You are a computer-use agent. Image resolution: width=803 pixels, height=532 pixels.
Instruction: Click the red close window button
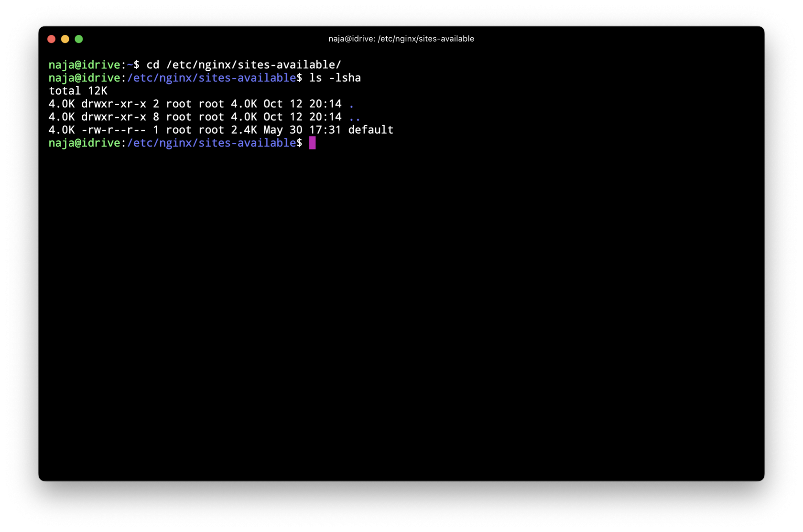(x=52, y=39)
